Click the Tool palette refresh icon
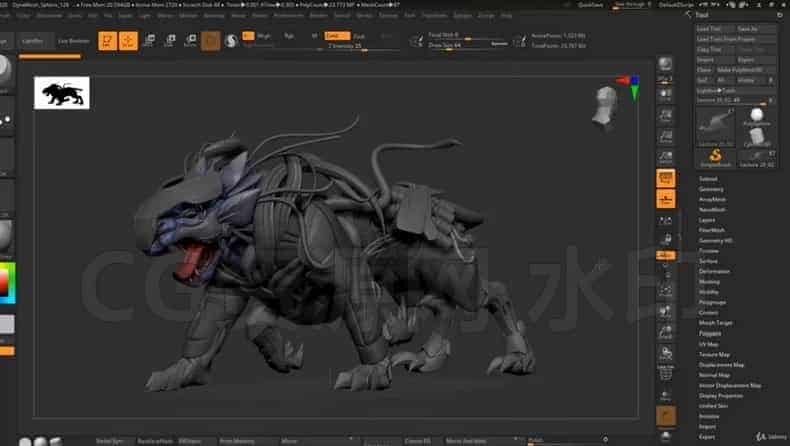The width and height of the screenshot is (790, 446). pyautogui.click(x=780, y=15)
